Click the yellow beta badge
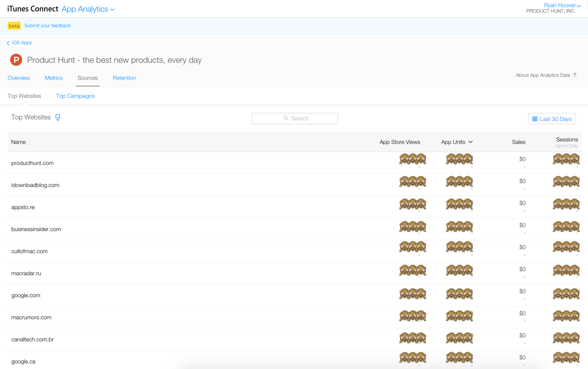588x369 pixels. pyautogui.click(x=14, y=26)
